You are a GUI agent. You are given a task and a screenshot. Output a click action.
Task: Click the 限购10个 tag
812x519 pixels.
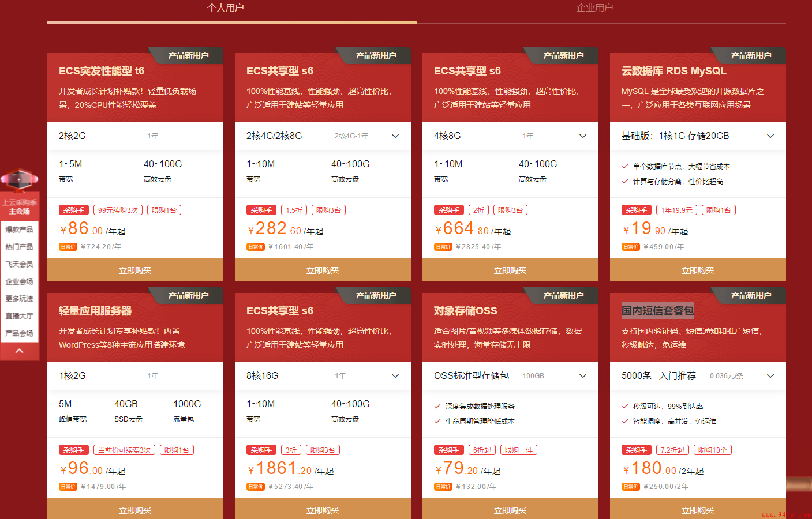[713, 450]
